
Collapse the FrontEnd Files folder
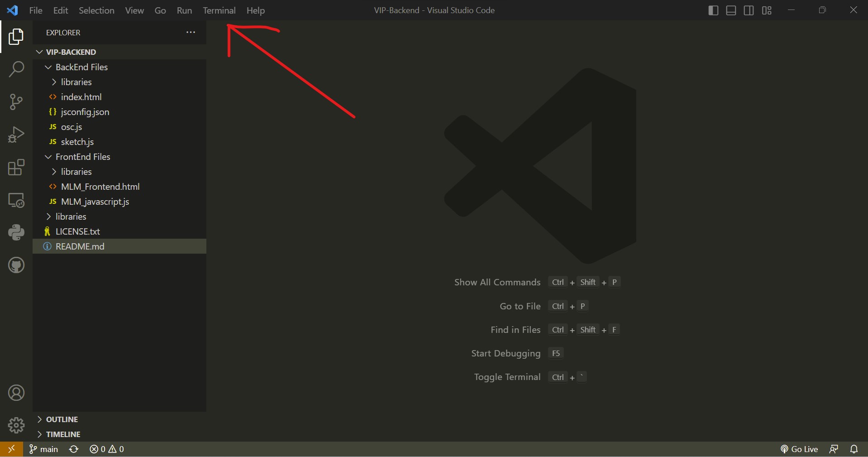(x=119, y=157)
